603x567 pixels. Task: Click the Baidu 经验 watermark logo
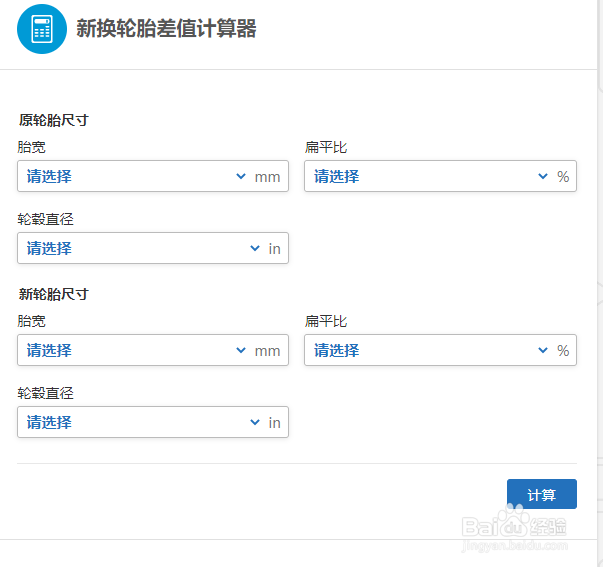pyautogui.click(x=514, y=527)
